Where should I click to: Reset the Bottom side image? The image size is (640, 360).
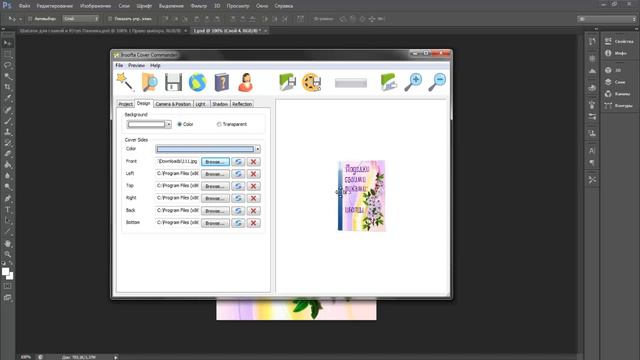click(238, 223)
